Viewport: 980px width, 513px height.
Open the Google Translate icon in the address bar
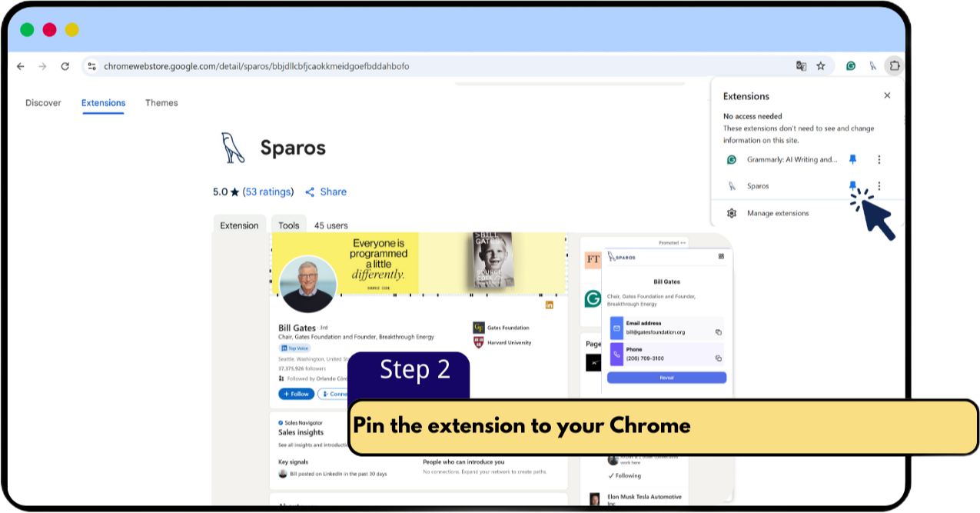800,66
